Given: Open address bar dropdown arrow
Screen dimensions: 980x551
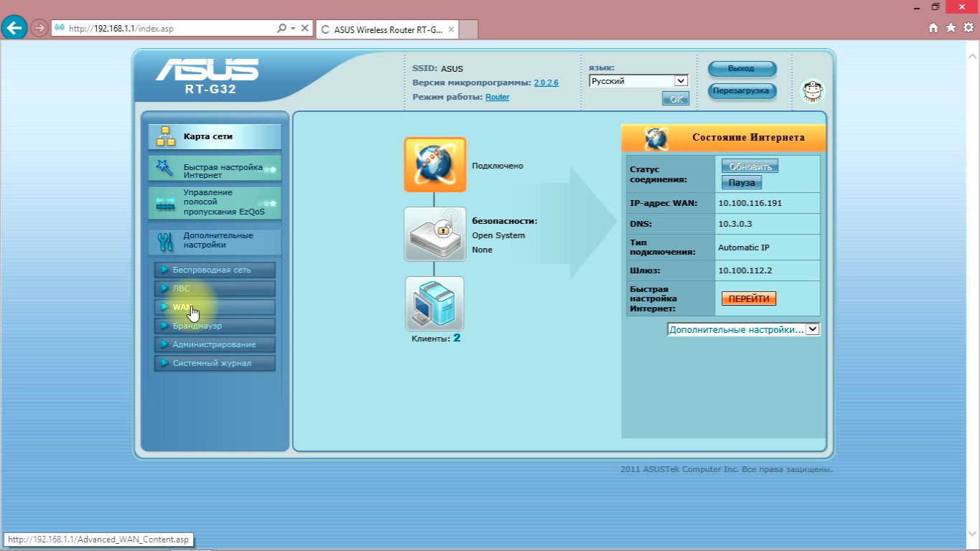Looking at the screenshot, I should coord(293,29).
